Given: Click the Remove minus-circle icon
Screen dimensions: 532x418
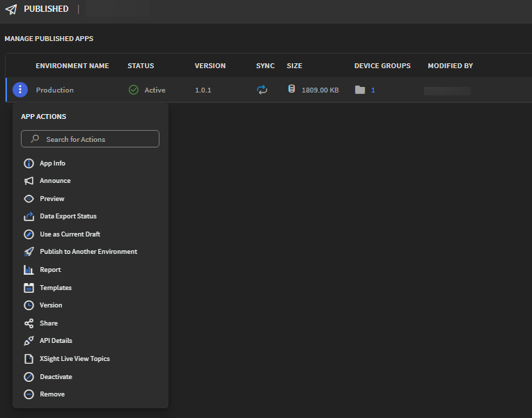Looking at the screenshot, I should click(x=29, y=394).
